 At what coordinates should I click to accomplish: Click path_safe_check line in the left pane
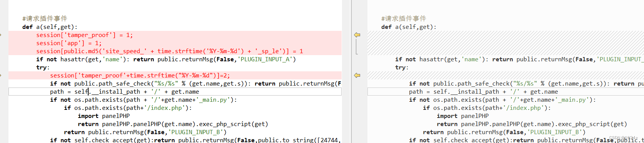point(196,84)
